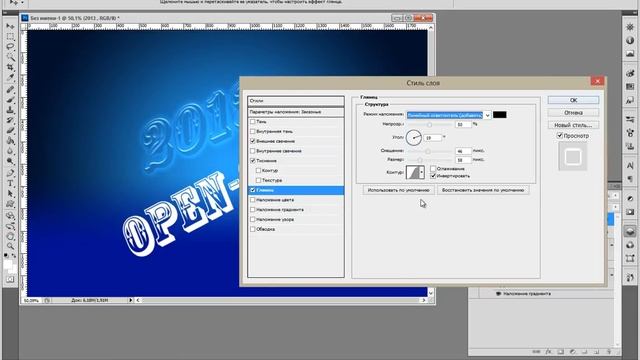Select the Blur tool
The image size is (640, 360).
point(10,151)
